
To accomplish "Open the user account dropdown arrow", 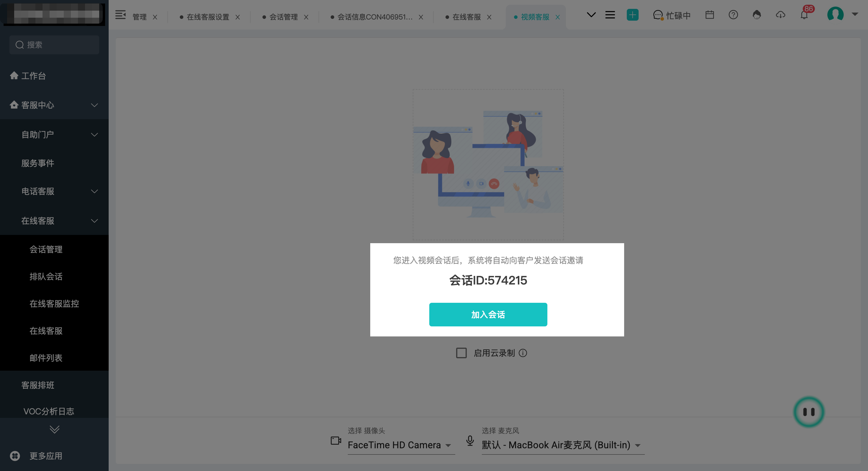I will tap(855, 14).
